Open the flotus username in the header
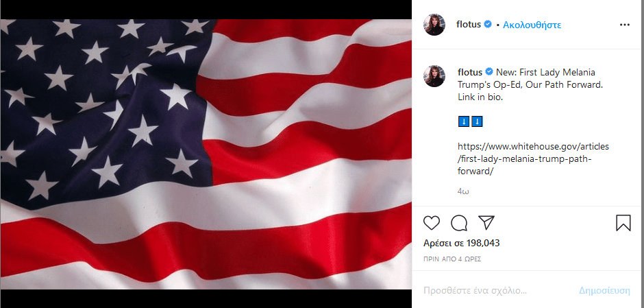Image resolution: width=644 pixels, height=308 pixels. [x=469, y=25]
